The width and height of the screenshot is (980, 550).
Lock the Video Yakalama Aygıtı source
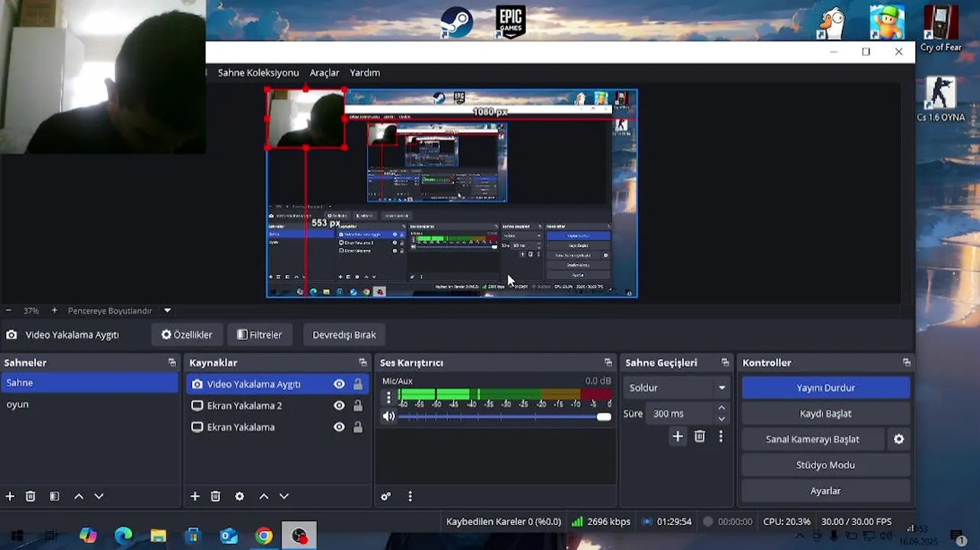(x=358, y=384)
